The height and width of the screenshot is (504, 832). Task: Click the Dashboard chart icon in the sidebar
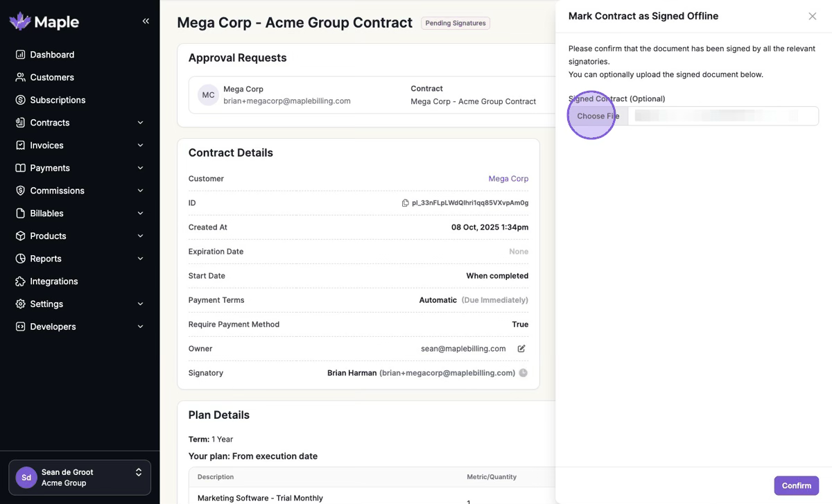point(21,55)
